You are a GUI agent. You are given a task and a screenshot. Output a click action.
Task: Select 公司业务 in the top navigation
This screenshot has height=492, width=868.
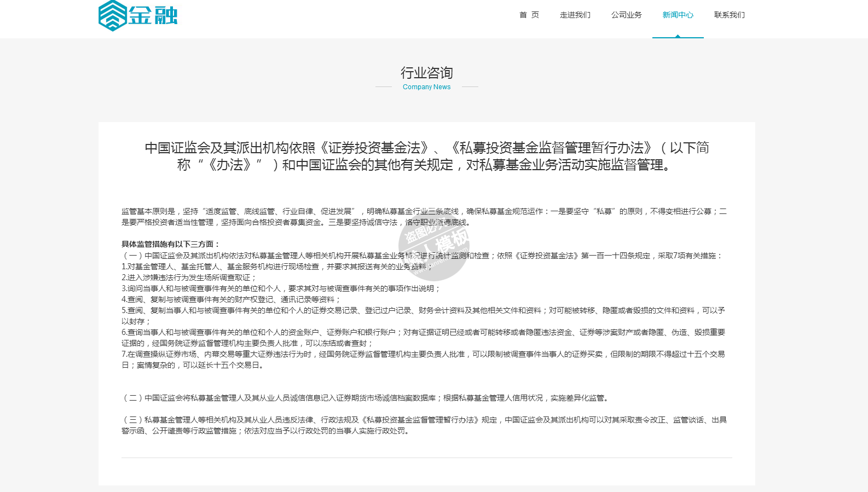coord(626,15)
